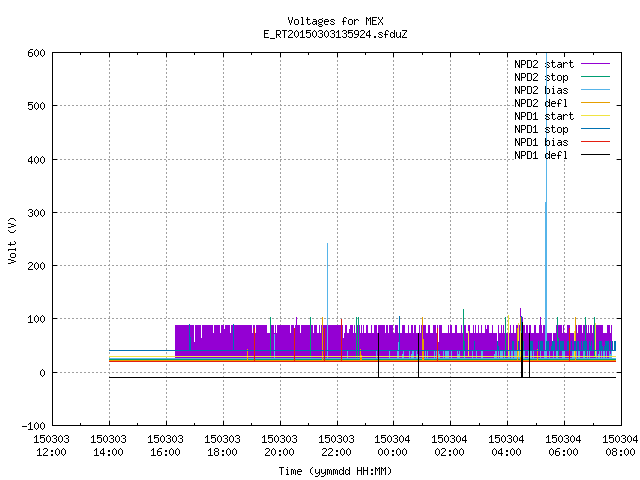Click the '150304 00:00' x-axis tick label

click(x=392, y=445)
